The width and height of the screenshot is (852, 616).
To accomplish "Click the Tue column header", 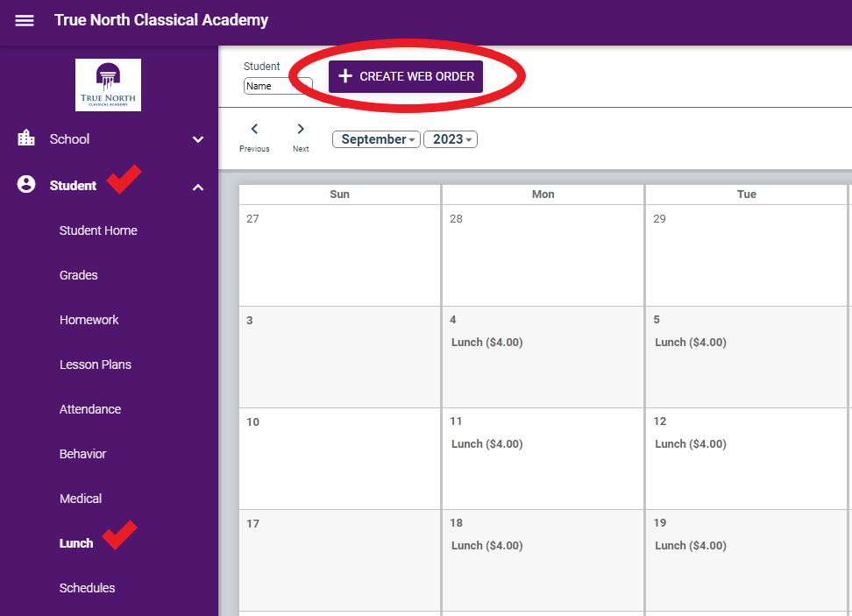I will coord(746,195).
